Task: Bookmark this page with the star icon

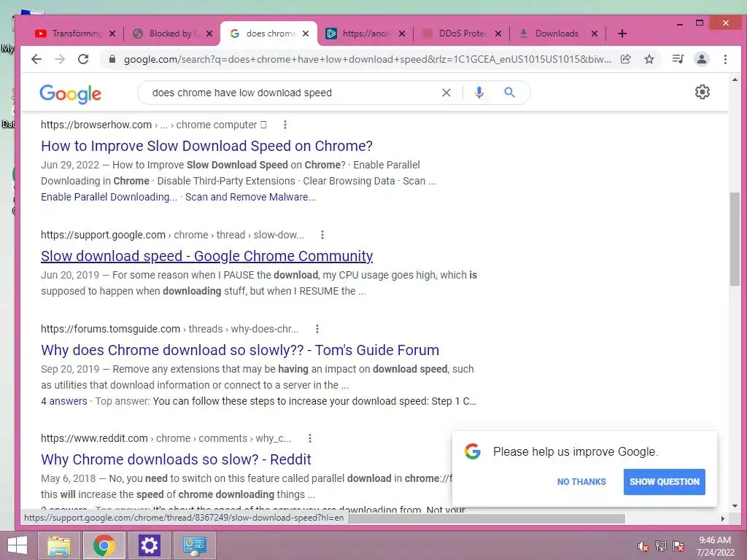Action: pyautogui.click(x=649, y=59)
